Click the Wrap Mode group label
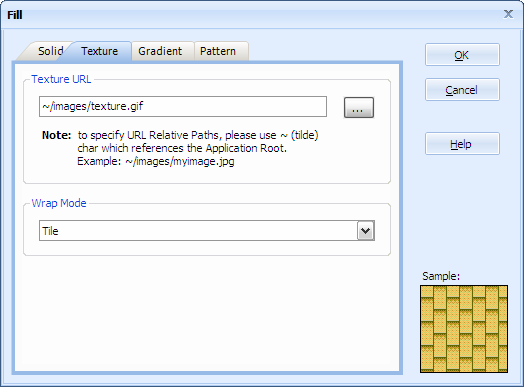Viewport: 525px width, 388px height. coord(59,203)
